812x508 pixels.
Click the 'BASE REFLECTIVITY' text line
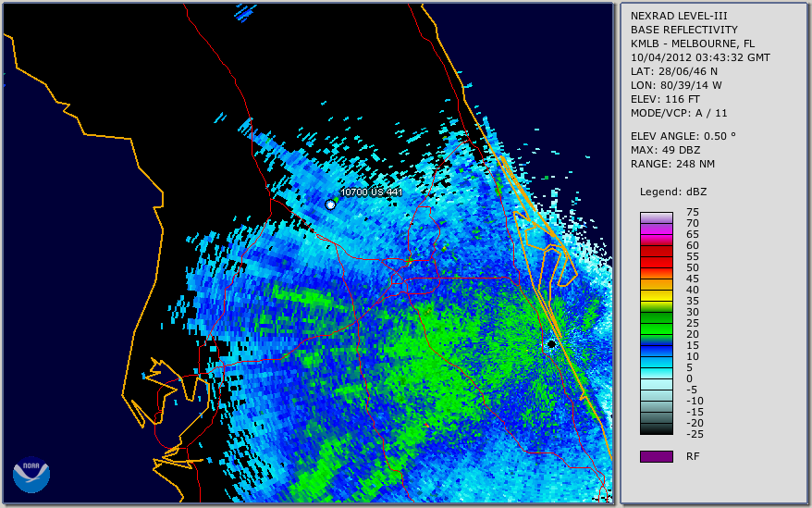tap(684, 30)
